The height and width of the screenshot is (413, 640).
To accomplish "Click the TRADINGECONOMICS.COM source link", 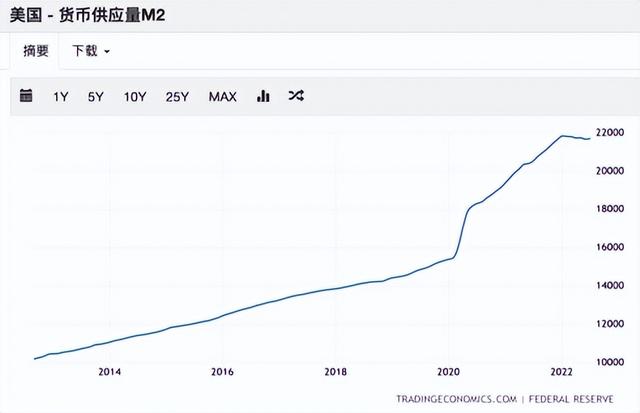I will (456, 399).
